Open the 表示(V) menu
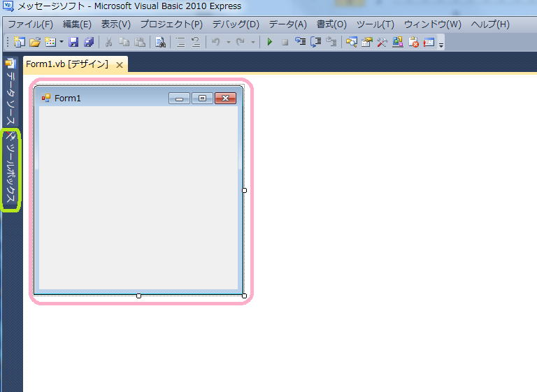Viewport: 537px width, 392px height. click(116, 24)
